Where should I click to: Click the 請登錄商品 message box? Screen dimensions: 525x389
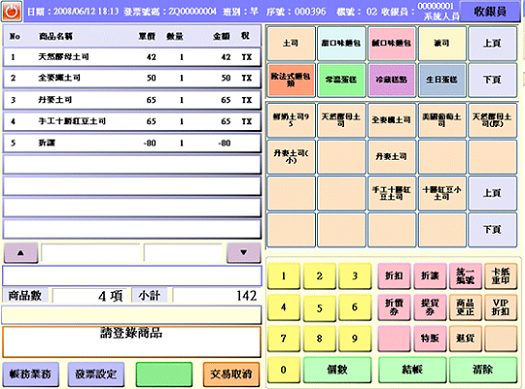point(132,342)
